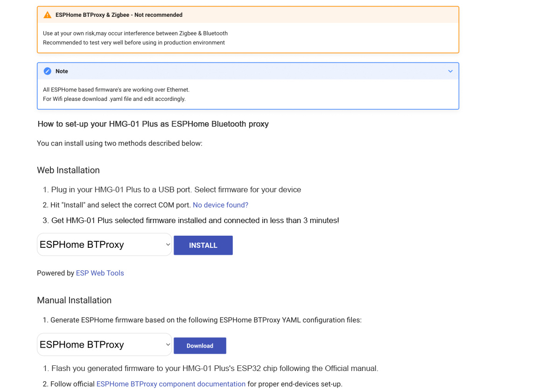The height and width of the screenshot is (392, 539).
Task: Click the orange warning triangle icon
Action: point(47,15)
